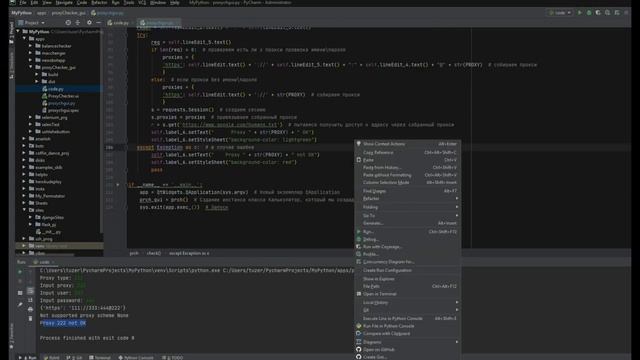Viewport: 640px width, 360px height.
Task: Choose Debug... in context menu
Action: click(407, 239)
